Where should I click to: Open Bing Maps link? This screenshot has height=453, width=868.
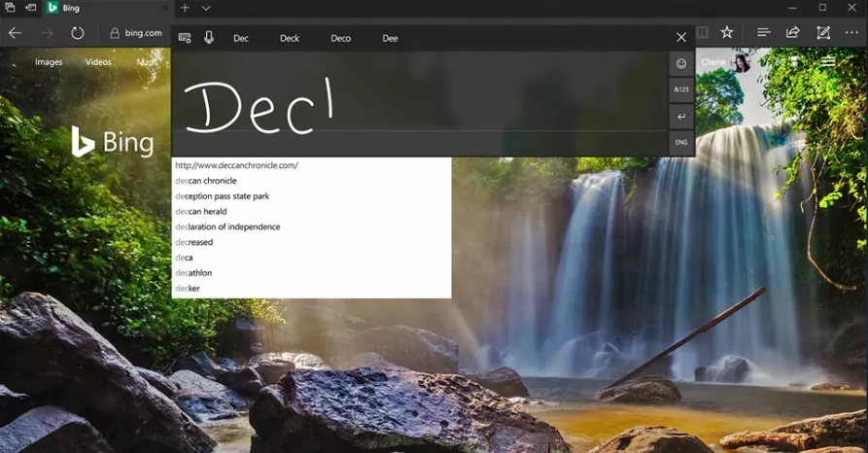[x=147, y=62]
